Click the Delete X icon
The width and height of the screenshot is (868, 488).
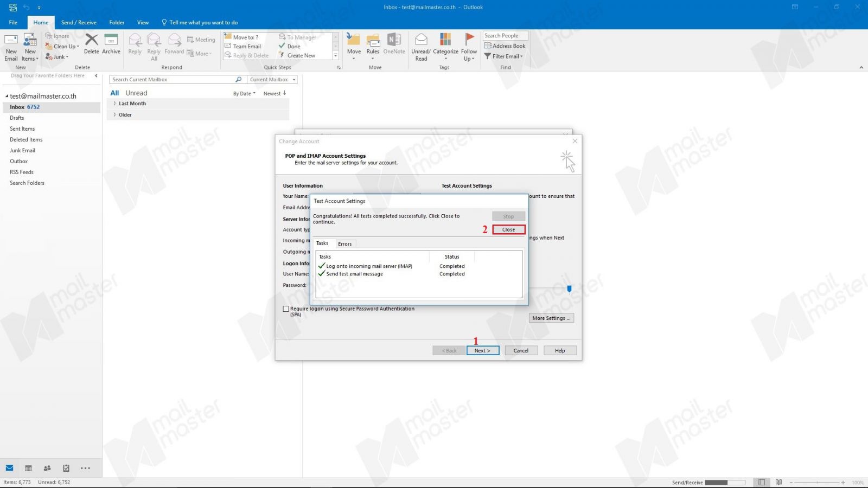pos(92,40)
